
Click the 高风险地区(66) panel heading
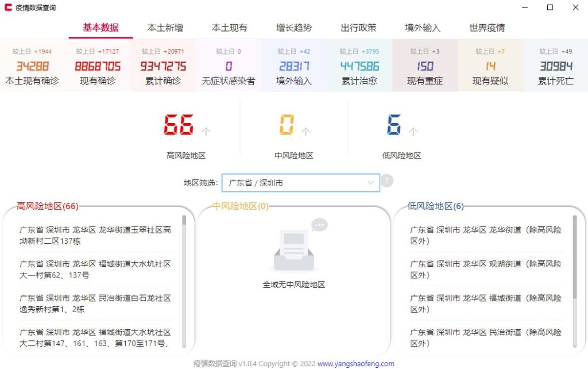(x=48, y=206)
